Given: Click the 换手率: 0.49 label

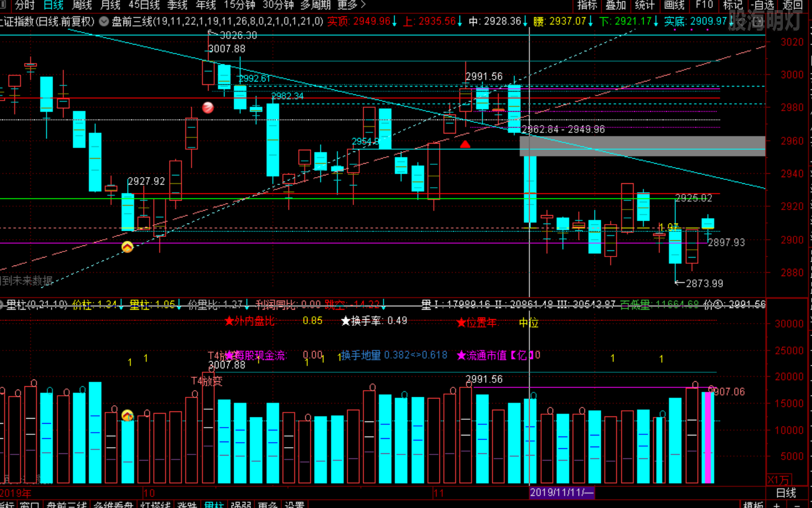Looking at the screenshot, I should click(374, 321).
